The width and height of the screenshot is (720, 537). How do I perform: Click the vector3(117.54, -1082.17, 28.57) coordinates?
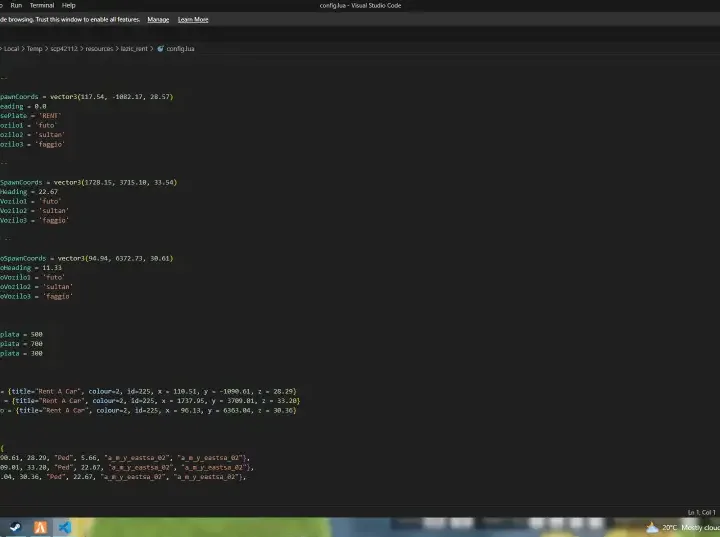112,97
